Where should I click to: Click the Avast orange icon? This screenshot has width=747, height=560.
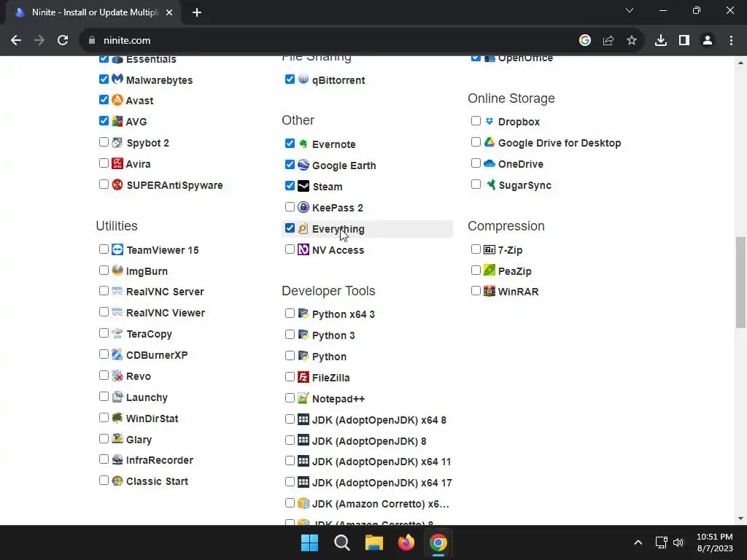[117, 100]
